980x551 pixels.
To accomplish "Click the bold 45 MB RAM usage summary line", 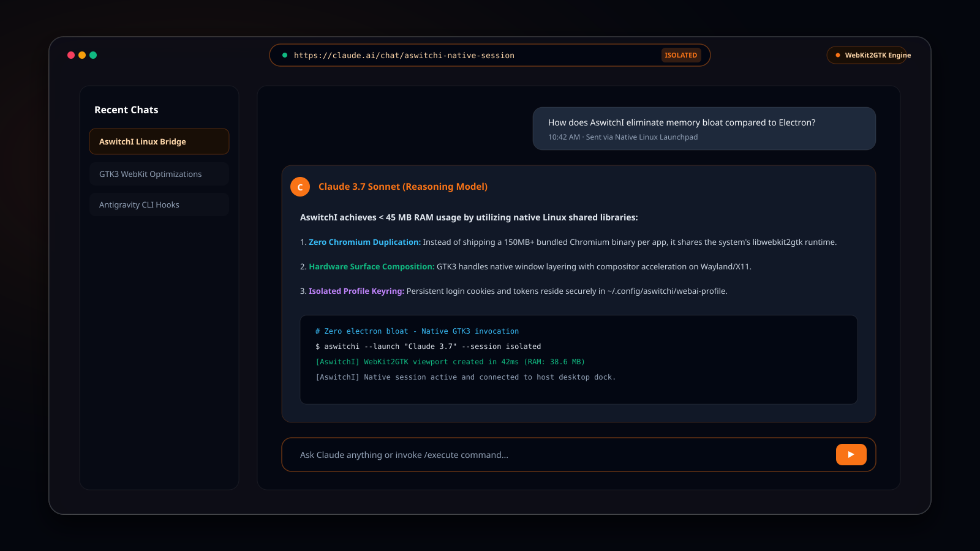I will coord(469,217).
